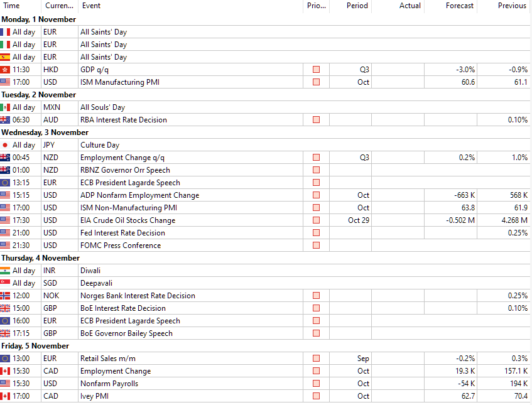Click the Previous column header
Image resolution: width=532 pixels, height=405 pixels.
click(x=504, y=6)
